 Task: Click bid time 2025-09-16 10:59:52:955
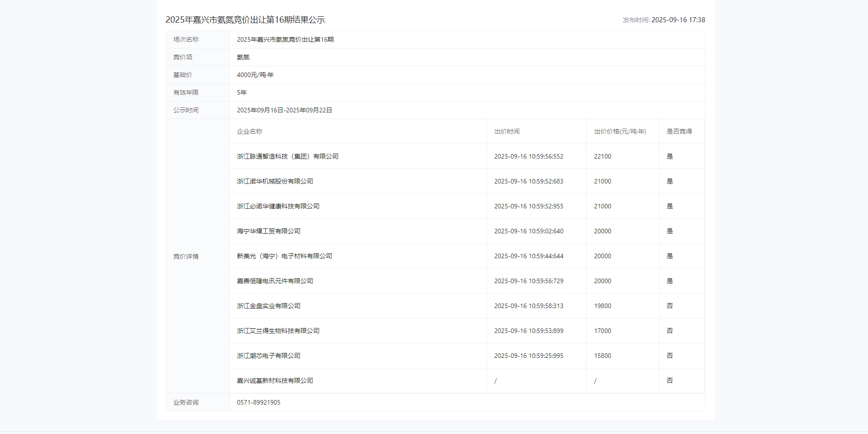(x=528, y=206)
